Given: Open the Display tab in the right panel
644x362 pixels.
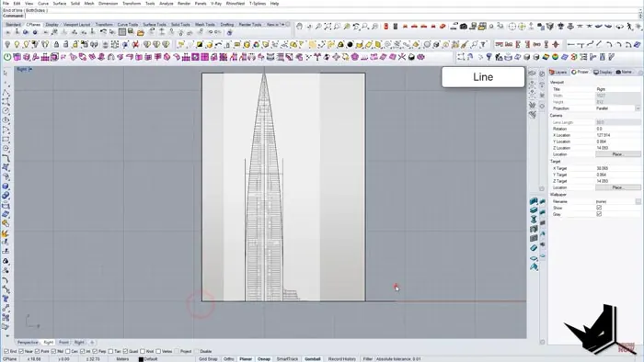Looking at the screenshot, I should pyautogui.click(x=604, y=73).
